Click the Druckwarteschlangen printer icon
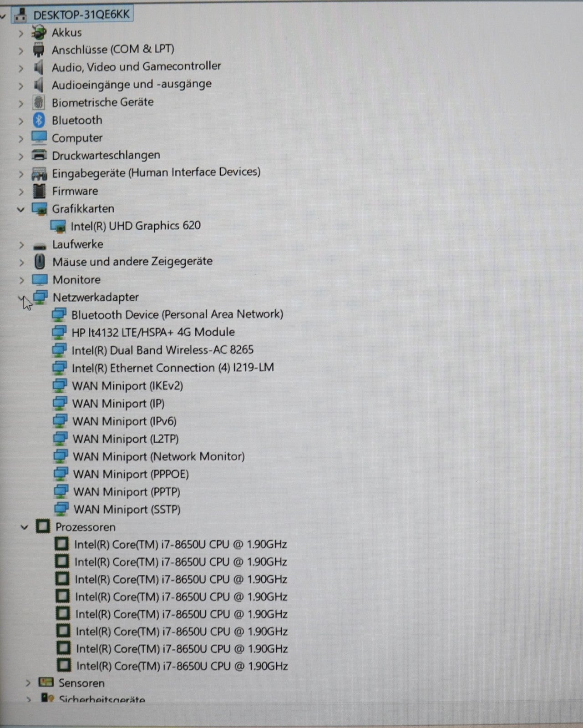583x728 pixels. (x=40, y=156)
